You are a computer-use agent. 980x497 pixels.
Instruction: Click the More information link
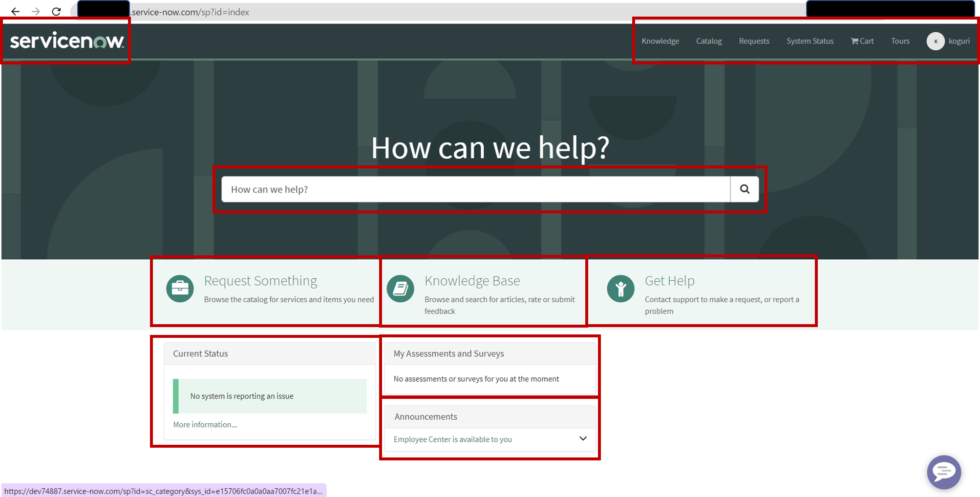pos(205,424)
